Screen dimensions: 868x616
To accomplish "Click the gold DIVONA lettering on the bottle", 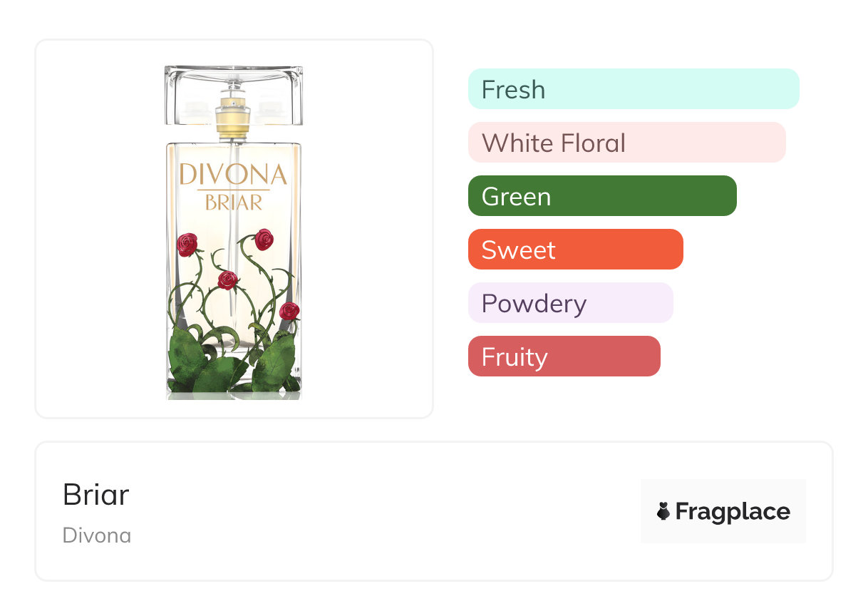I will pyautogui.click(x=233, y=175).
